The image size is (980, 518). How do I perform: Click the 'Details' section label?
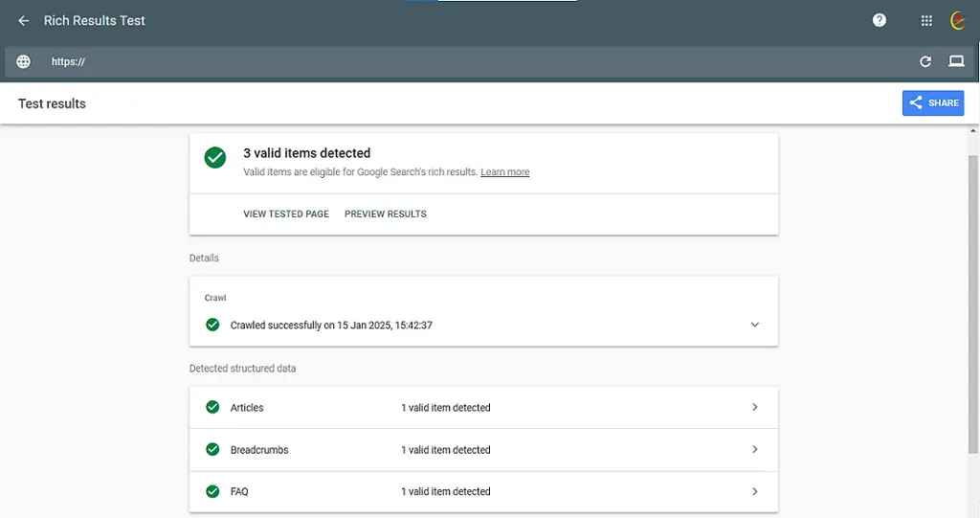[204, 258]
